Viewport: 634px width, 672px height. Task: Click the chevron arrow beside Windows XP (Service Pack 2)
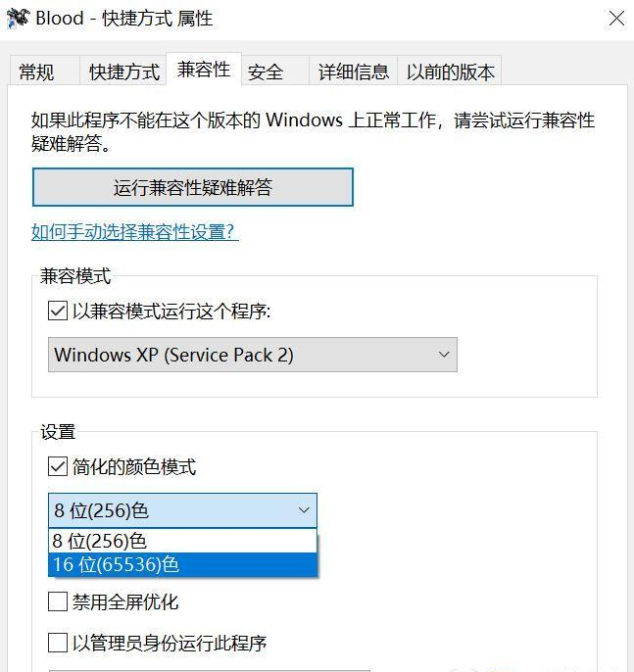click(x=444, y=355)
